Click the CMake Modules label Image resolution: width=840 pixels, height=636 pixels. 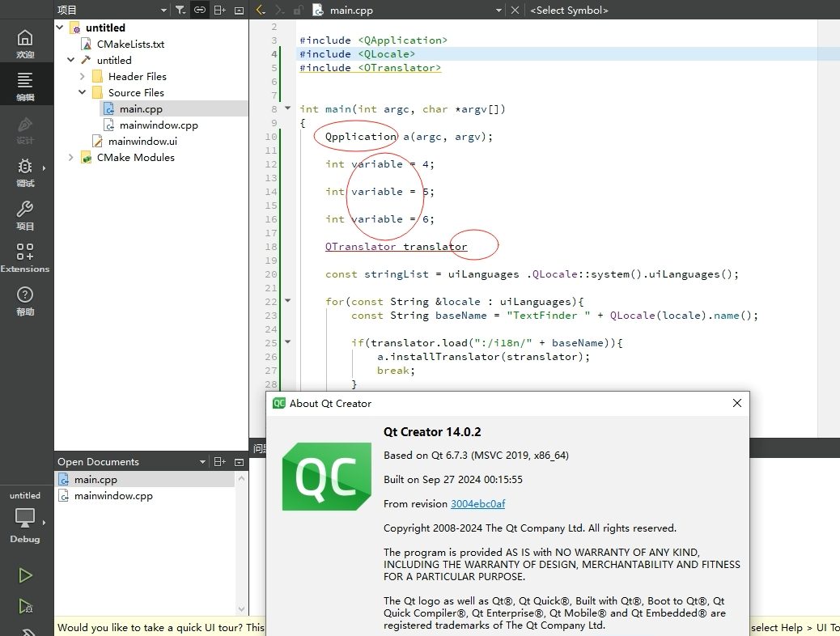coord(135,157)
